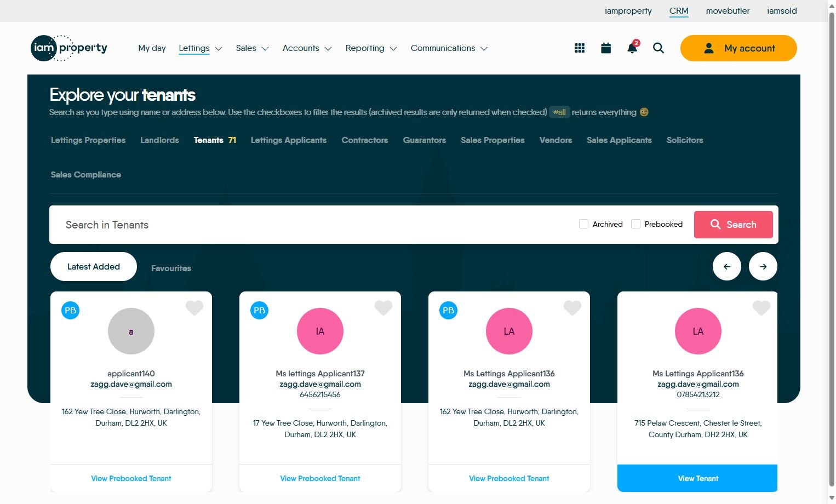Focus the Search in Tenants field
Screen dimensions: 836x504
tap(312, 225)
